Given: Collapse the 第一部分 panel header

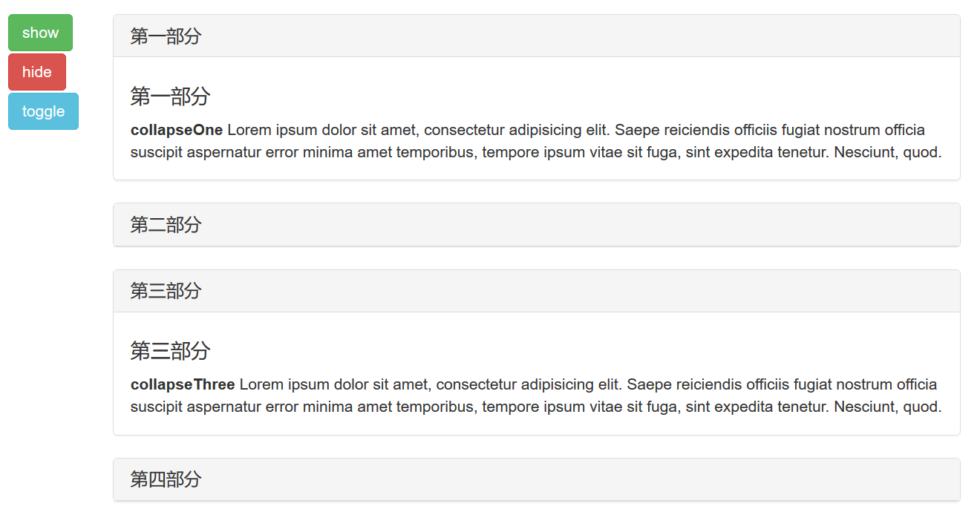Looking at the screenshot, I should tap(165, 35).
